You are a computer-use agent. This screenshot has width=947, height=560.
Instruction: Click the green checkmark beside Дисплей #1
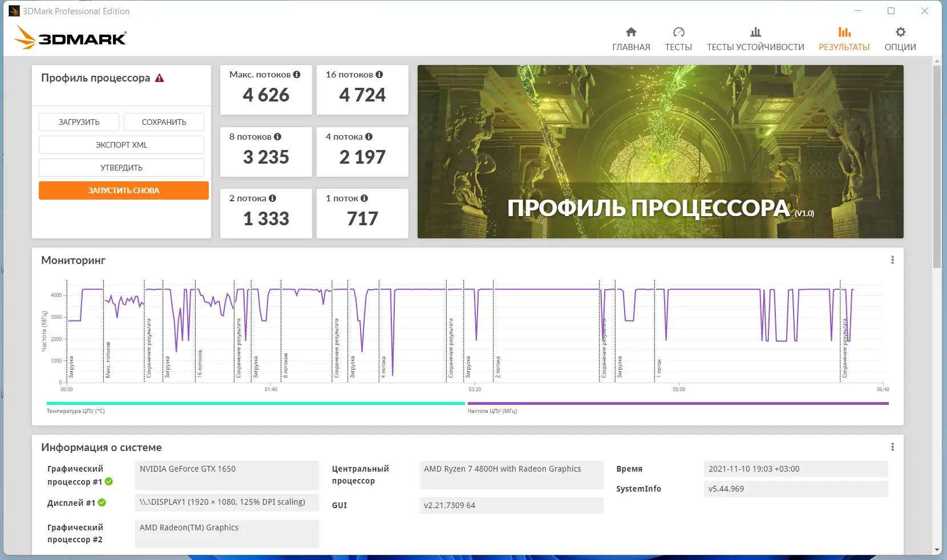(102, 502)
